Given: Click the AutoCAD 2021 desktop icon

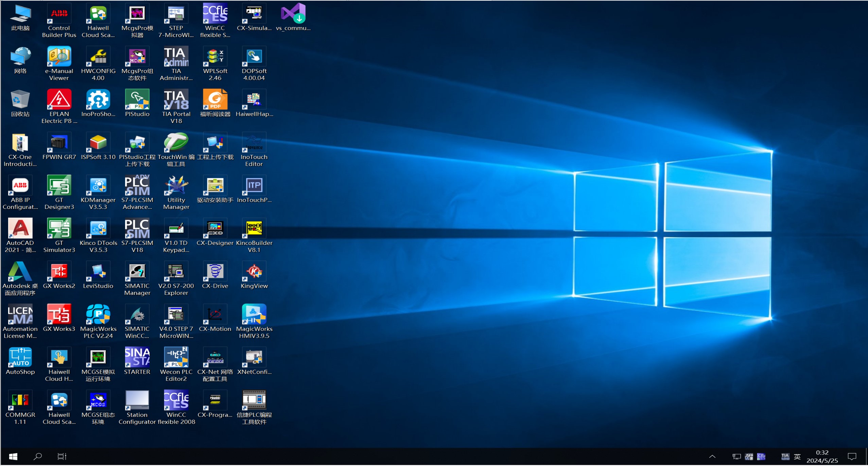Looking at the screenshot, I should click(x=20, y=235).
